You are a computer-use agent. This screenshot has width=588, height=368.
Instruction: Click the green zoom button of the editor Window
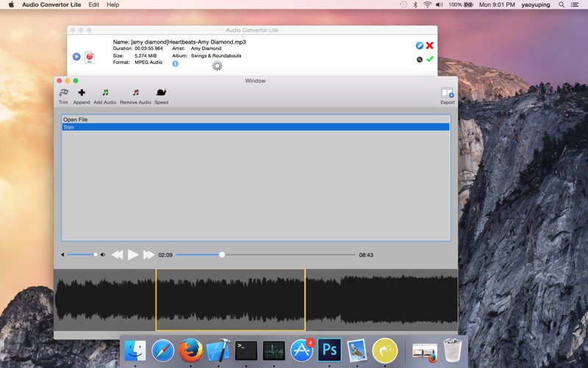(76, 80)
